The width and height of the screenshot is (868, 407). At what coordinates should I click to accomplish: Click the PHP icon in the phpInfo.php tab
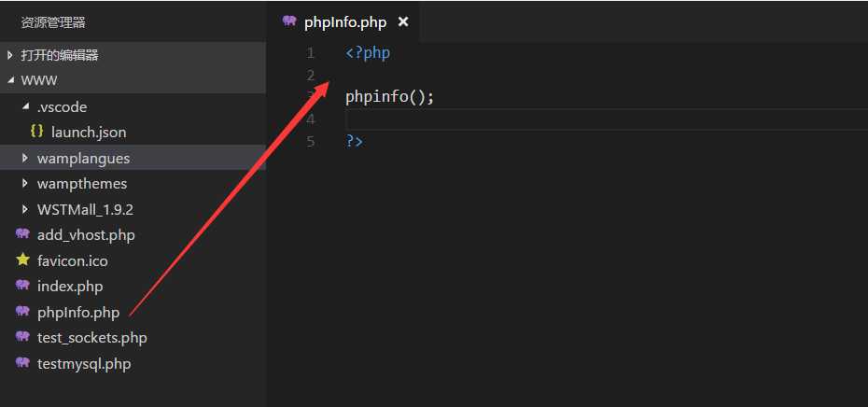pos(289,22)
